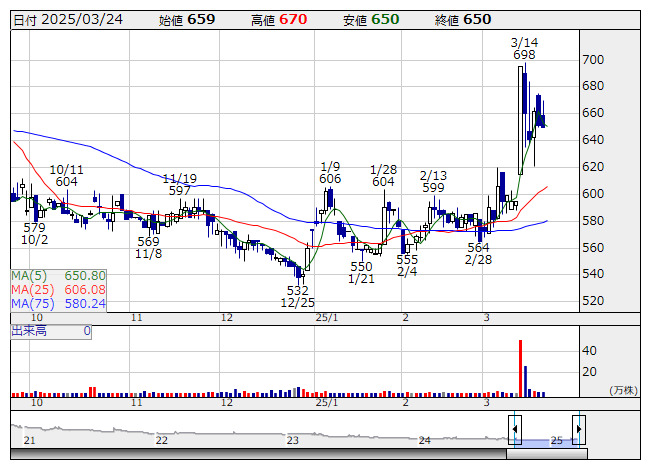Click year 22 in the overview strip
This screenshot has height=470, width=653.
pyautogui.click(x=161, y=440)
